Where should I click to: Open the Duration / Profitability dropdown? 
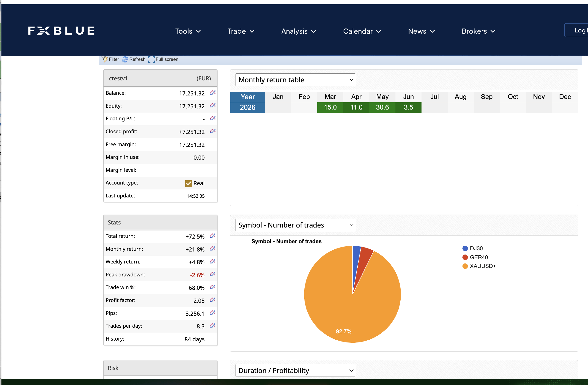(295, 370)
